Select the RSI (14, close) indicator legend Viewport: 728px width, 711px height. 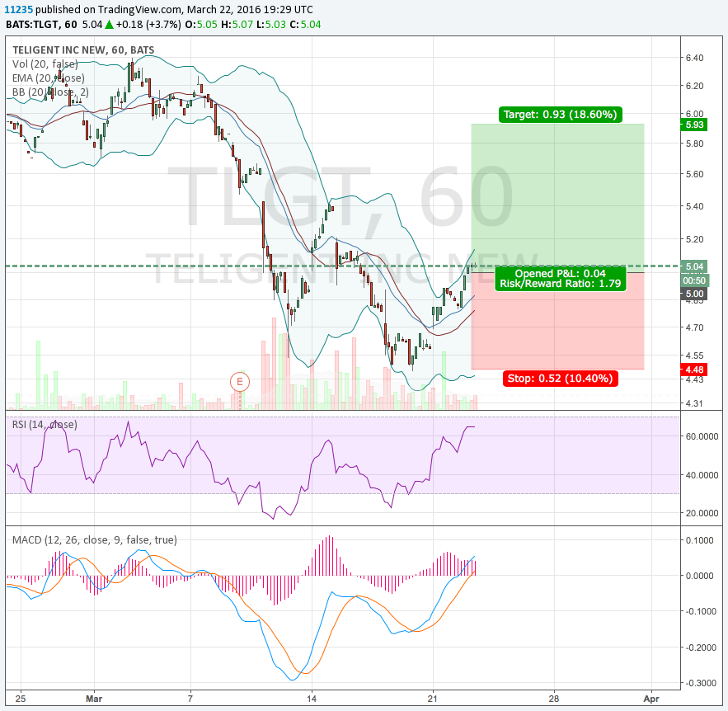click(45, 425)
